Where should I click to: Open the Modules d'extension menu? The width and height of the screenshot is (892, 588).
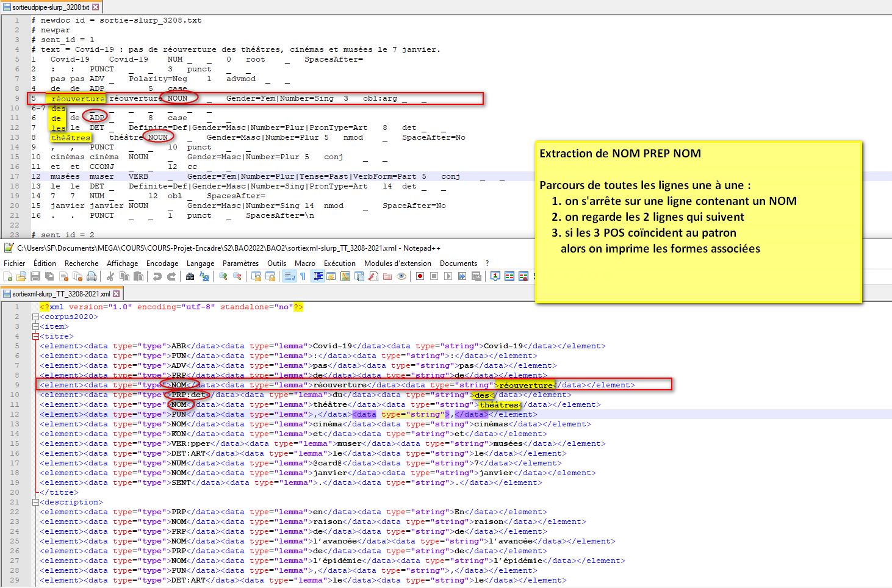click(x=398, y=264)
